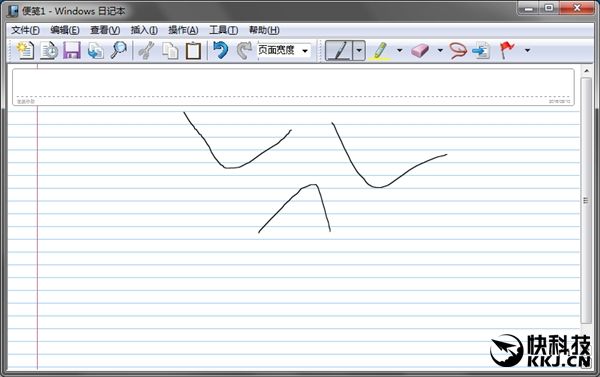Open the 查看(V) menu
Image resolution: width=600 pixels, height=377 pixels.
coord(105,30)
